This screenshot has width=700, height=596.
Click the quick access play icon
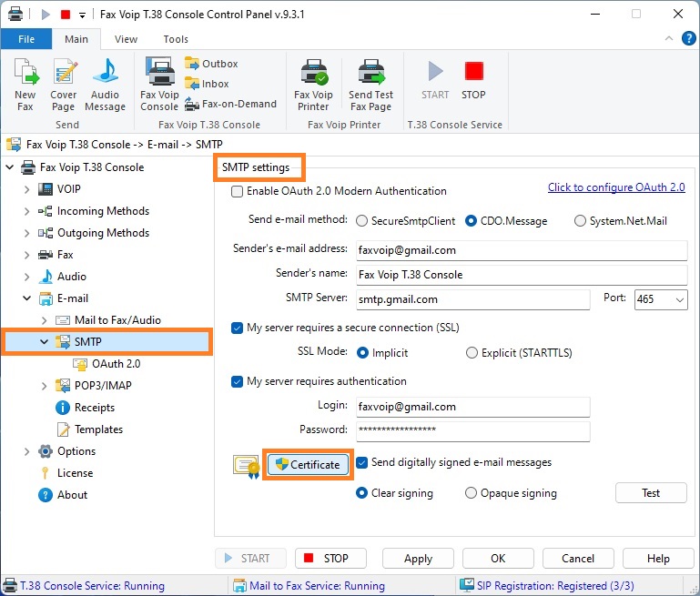pos(46,15)
